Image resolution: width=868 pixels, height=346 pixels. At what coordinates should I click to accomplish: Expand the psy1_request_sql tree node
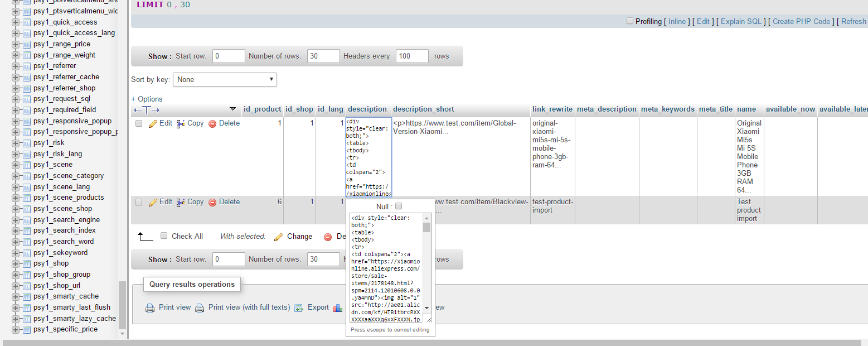(15, 99)
